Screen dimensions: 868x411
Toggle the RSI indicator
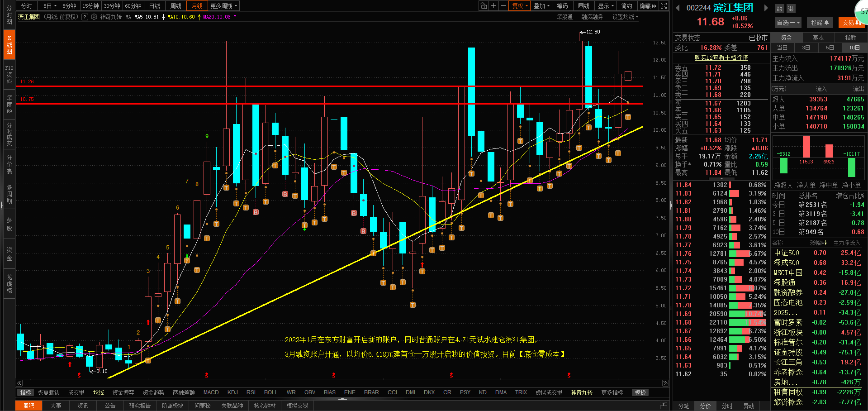[x=251, y=392]
